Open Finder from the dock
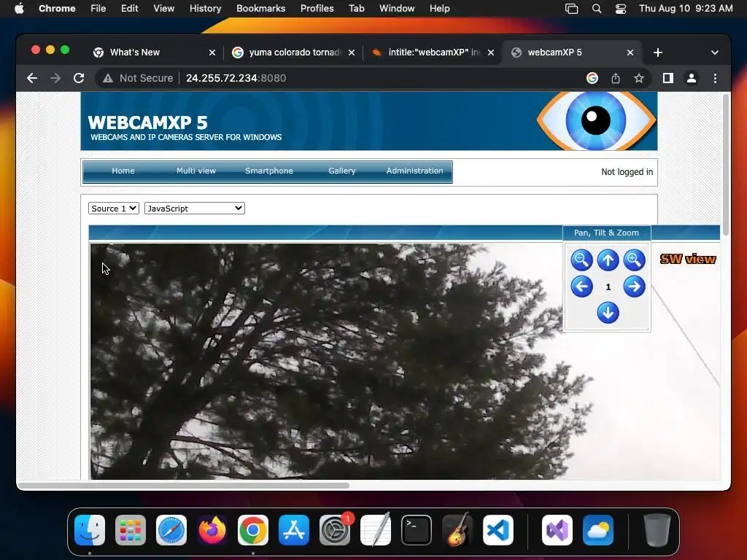This screenshot has height=560, width=747. coord(90,530)
